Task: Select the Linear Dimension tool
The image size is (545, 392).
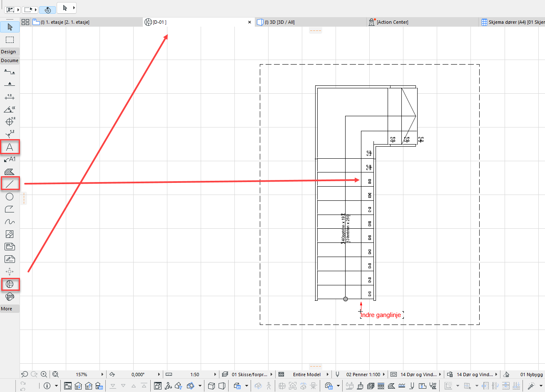Action: coord(10,97)
